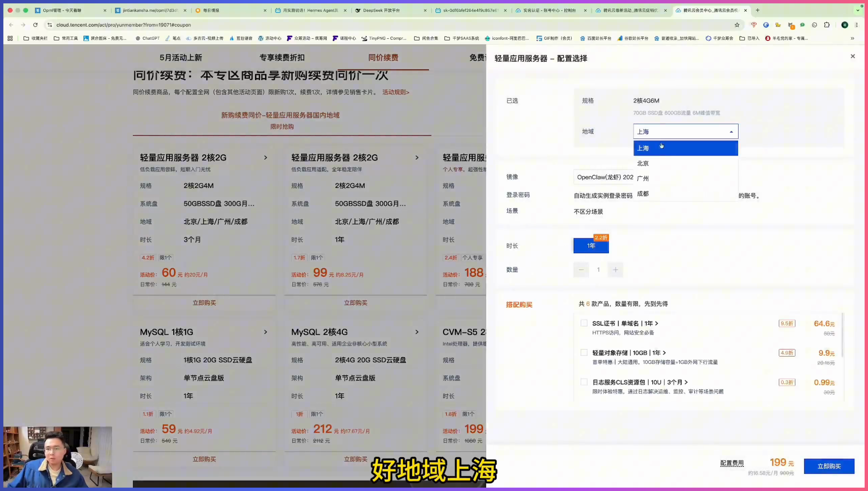The width and height of the screenshot is (868, 491).
Task: Decrease quantity with minus button
Action: pos(581,270)
